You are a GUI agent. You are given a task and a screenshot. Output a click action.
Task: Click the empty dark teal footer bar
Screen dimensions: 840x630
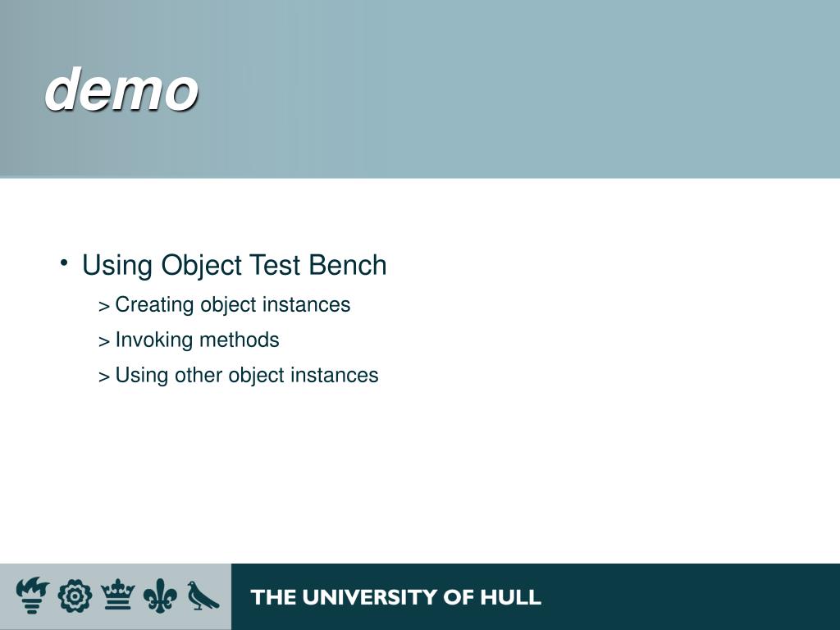(691, 597)
